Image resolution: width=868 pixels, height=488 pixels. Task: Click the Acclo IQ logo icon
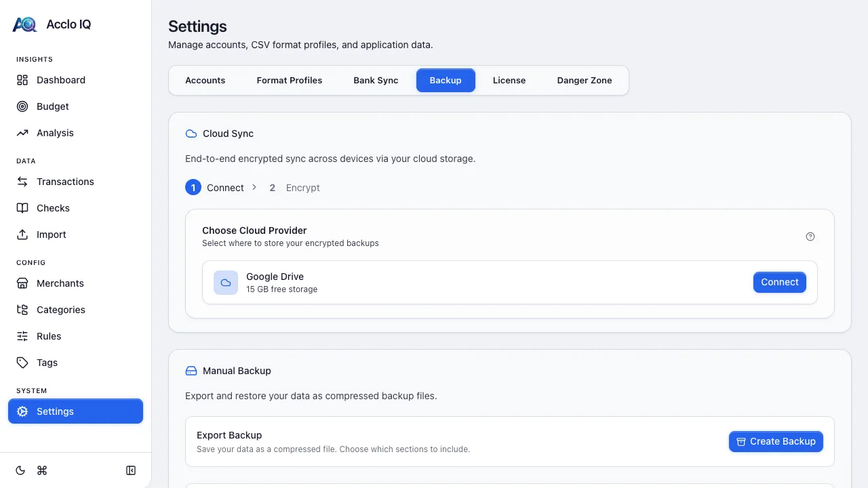24,24
